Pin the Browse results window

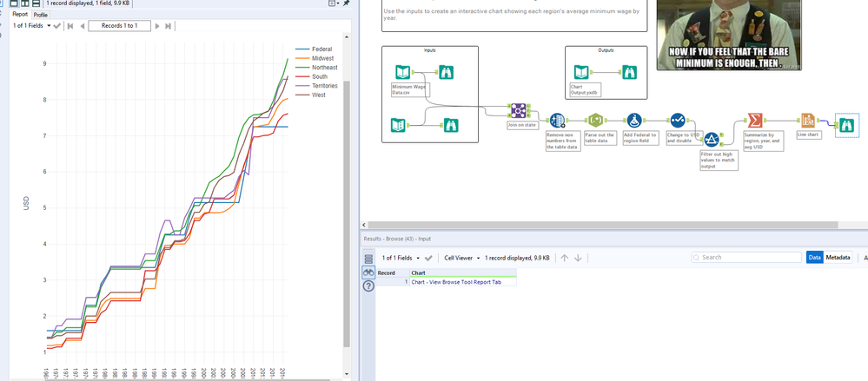(347, 4)
